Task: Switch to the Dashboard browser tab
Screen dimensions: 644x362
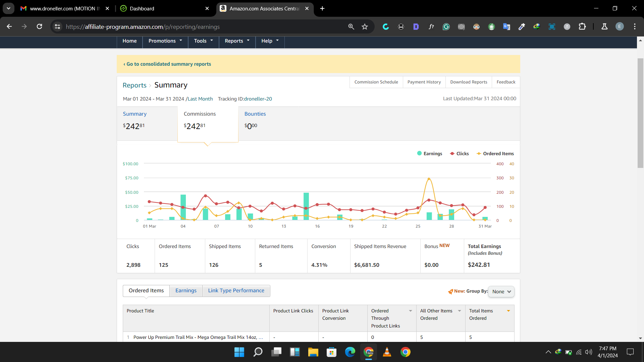Action: (x=164, y=8)
